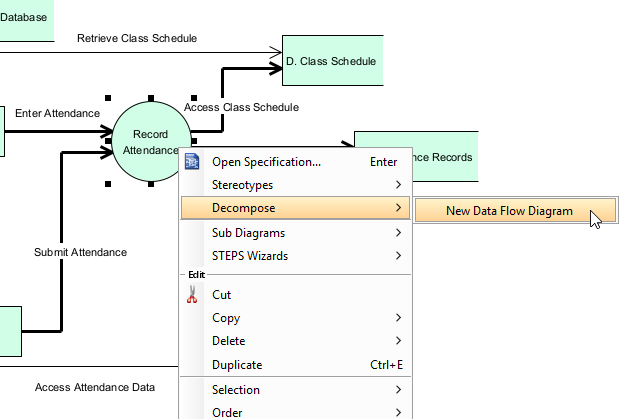Click the Open Specification icon
Image resolution: width=619 pixels, height=419 pixels.
[x=192, y=162]
